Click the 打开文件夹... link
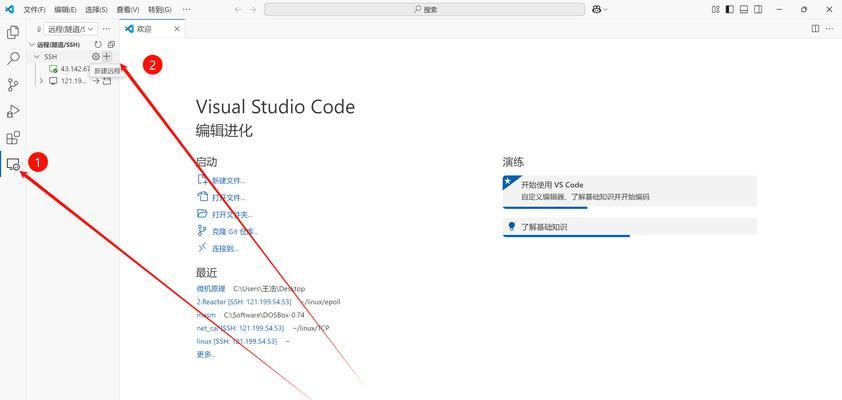 [232, 215]
